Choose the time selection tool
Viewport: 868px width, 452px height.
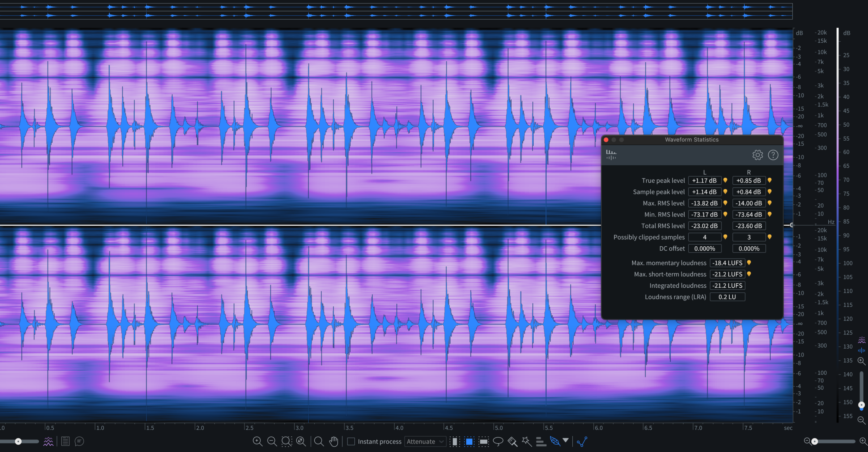click(454, 441)
